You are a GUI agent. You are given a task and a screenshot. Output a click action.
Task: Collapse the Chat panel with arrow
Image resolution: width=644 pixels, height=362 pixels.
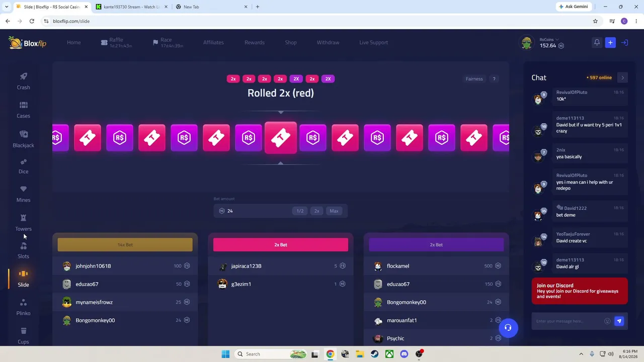tap(623, 78)
